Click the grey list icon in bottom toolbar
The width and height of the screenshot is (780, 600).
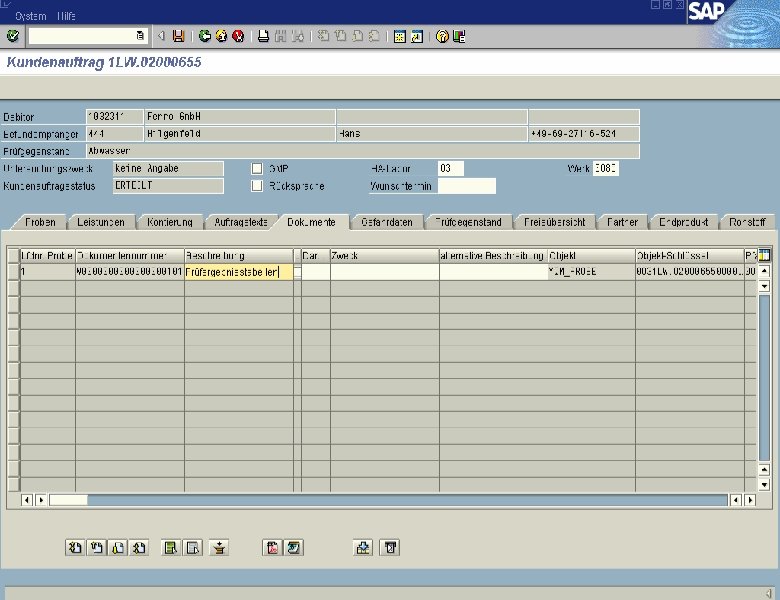pyautogui.click(x=193, y=548)
